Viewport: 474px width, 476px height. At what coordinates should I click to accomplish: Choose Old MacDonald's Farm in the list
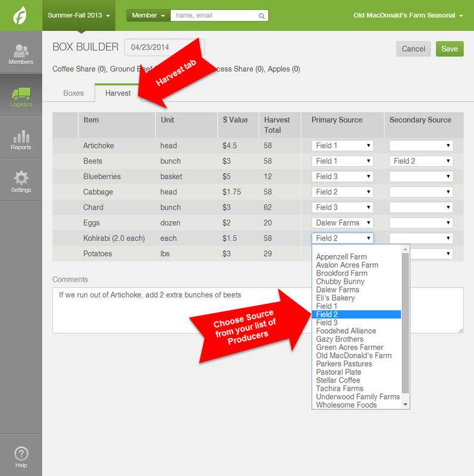pyautogui.click(x=357, y=355)
